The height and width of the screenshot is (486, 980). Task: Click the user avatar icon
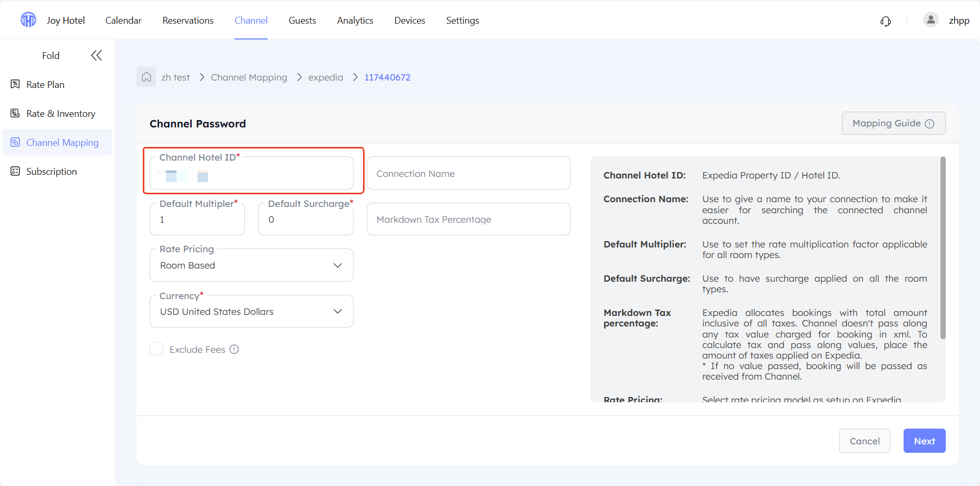930,20
